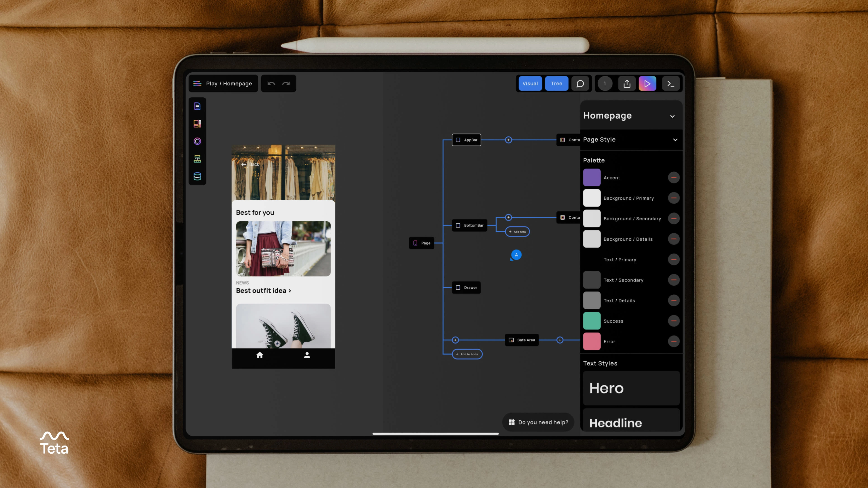
Task: Open the database icon in left sidebar
Action: (x=198, y=176)
